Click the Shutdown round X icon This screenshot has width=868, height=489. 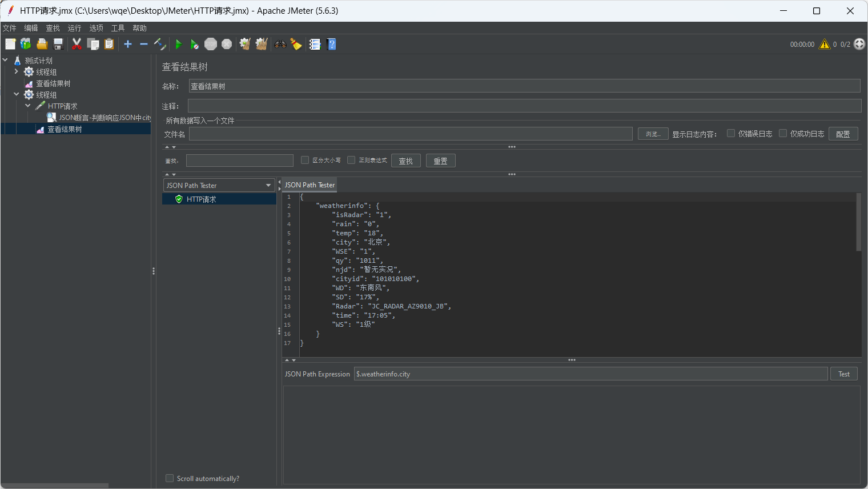[227, 44]
